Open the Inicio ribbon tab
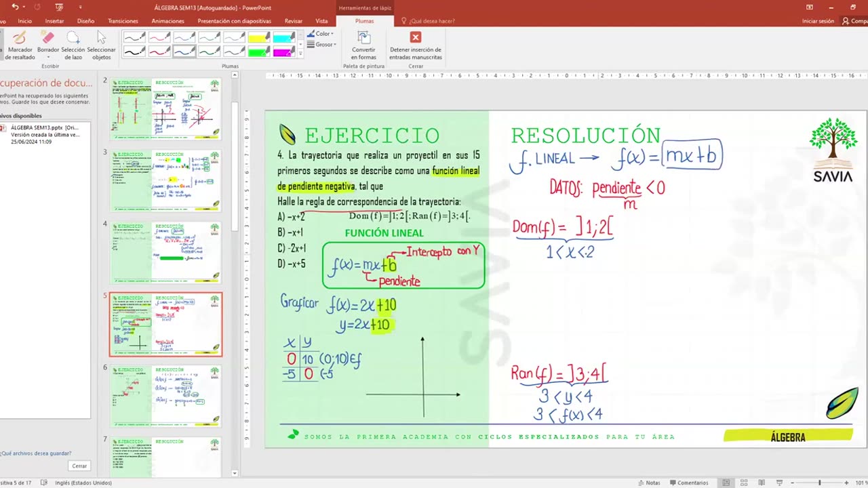Screen dimensions: 868x488 (25, 21)
